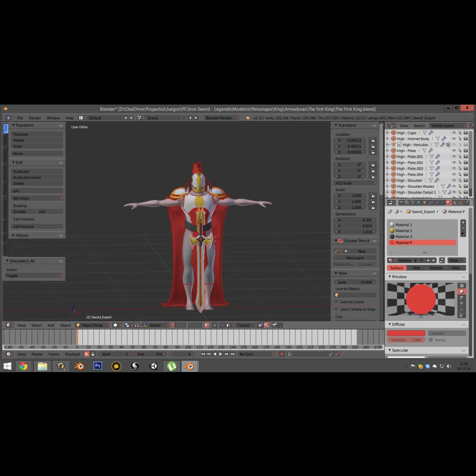Open the Modifiers tab (wrench icon)
This screenshot has height=476, width=476.
click(x=436, y=203)
